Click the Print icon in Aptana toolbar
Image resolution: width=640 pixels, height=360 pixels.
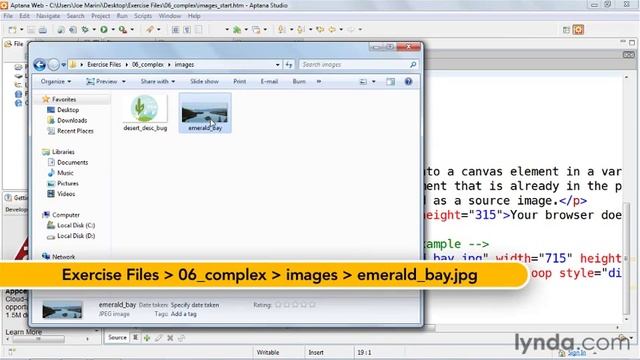pyautogui.click(x=42, y=29)
